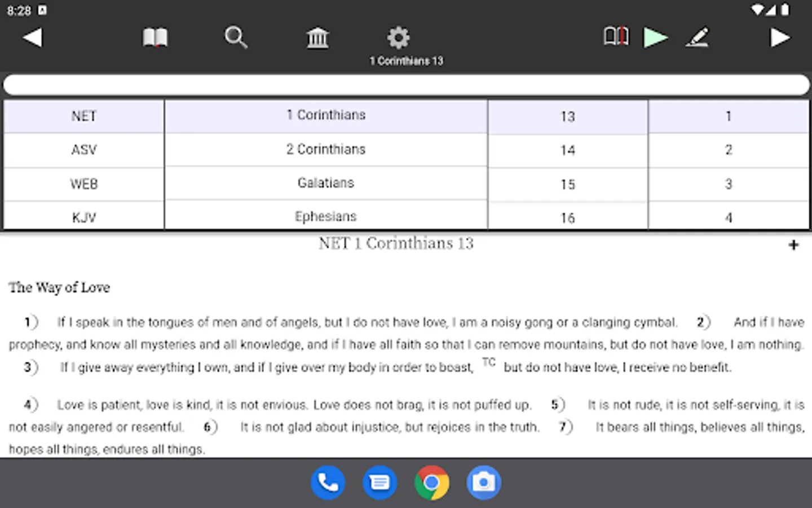Select the NET translation
Screen dimensions: 812x508
[84, 116]
